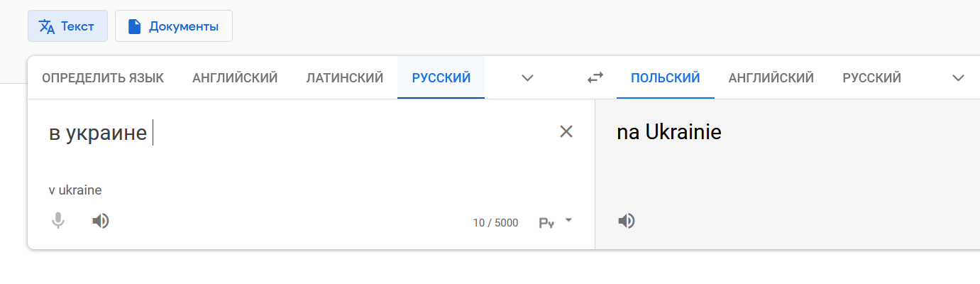This screenshot has width=980, height=284.
Task: Open input method options dropdown arrow
Action: (568, 221)
